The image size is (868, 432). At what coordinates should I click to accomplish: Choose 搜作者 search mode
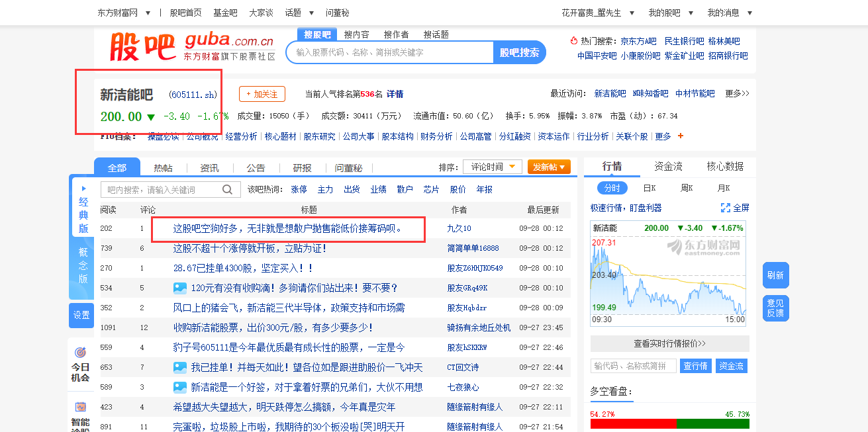coord(397,34)
